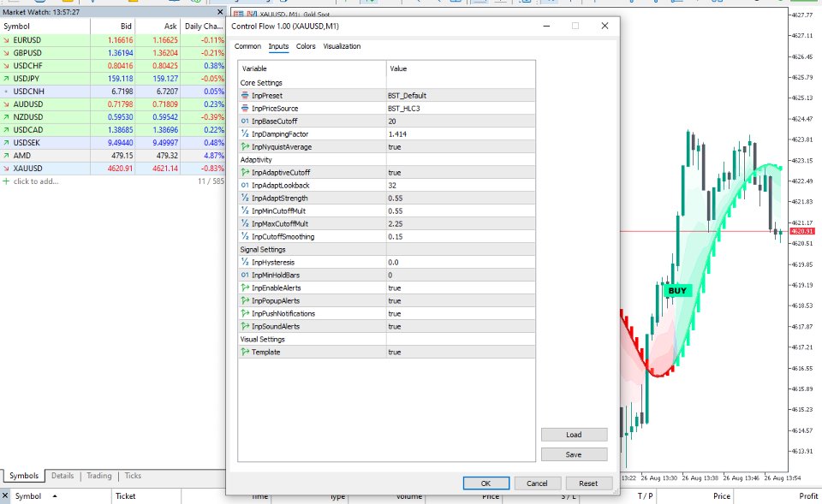Switch to the Inputs tab
Viewport: 822px width, 504px height.
pyautogui.click(x=278, y=46)
